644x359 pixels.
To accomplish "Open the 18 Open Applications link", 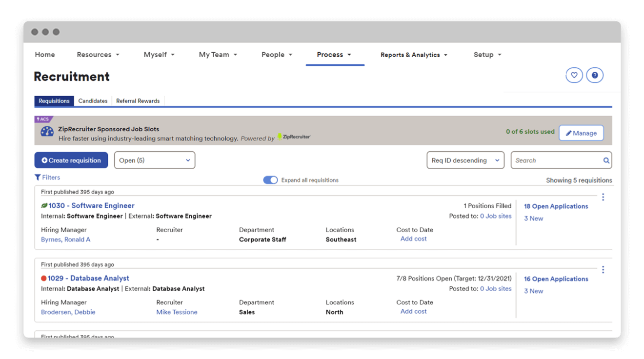I will (556, 206).
